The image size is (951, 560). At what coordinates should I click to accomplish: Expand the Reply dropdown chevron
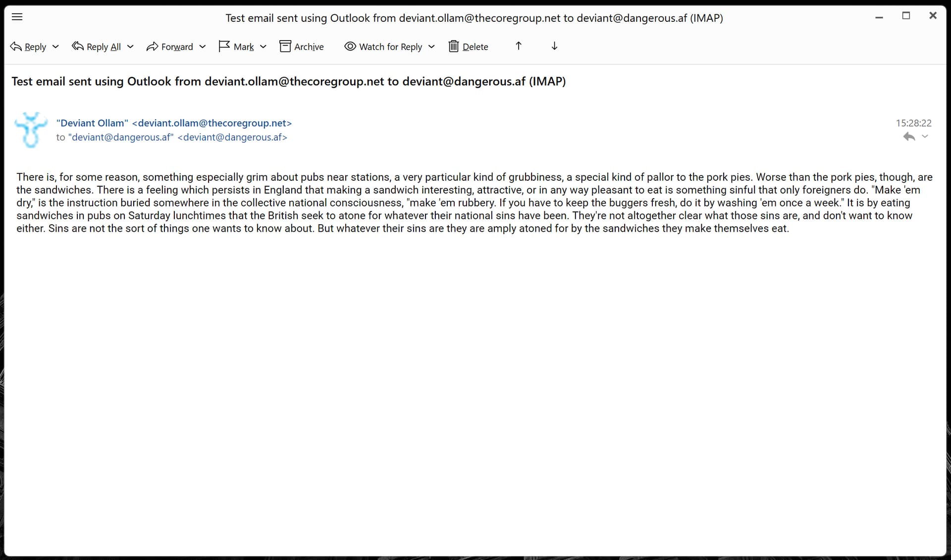55,47
